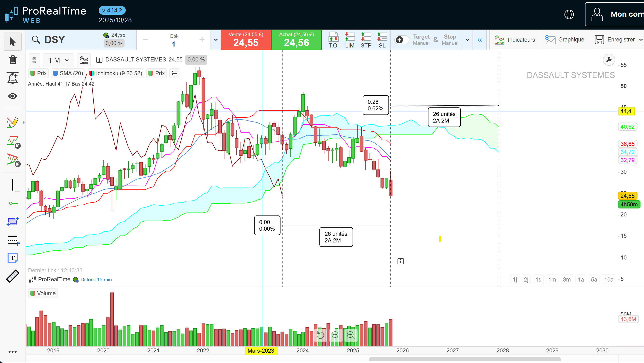Viewport: 644px width, 363px height.
Task: Click the zoom-in magnifier on chart
Action: click(x=351, y=335)
